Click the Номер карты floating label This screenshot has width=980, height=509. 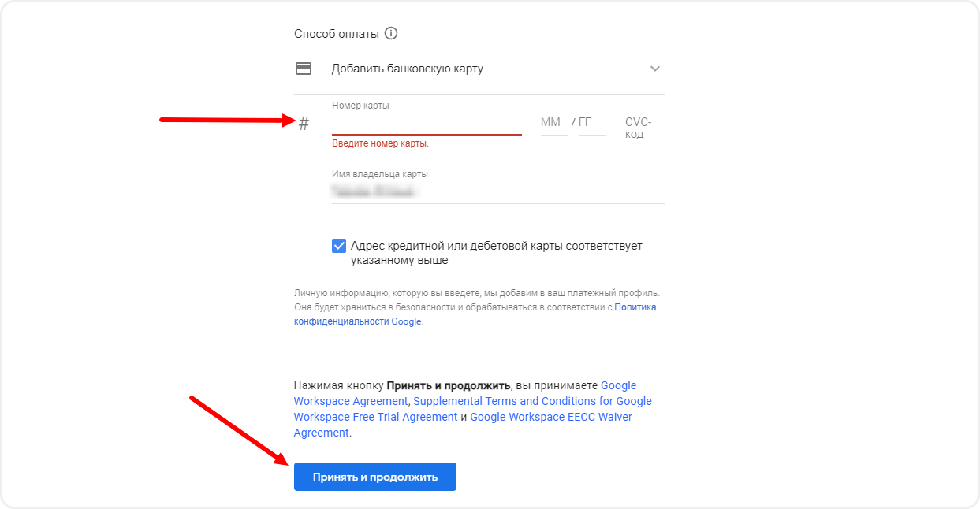360,106
